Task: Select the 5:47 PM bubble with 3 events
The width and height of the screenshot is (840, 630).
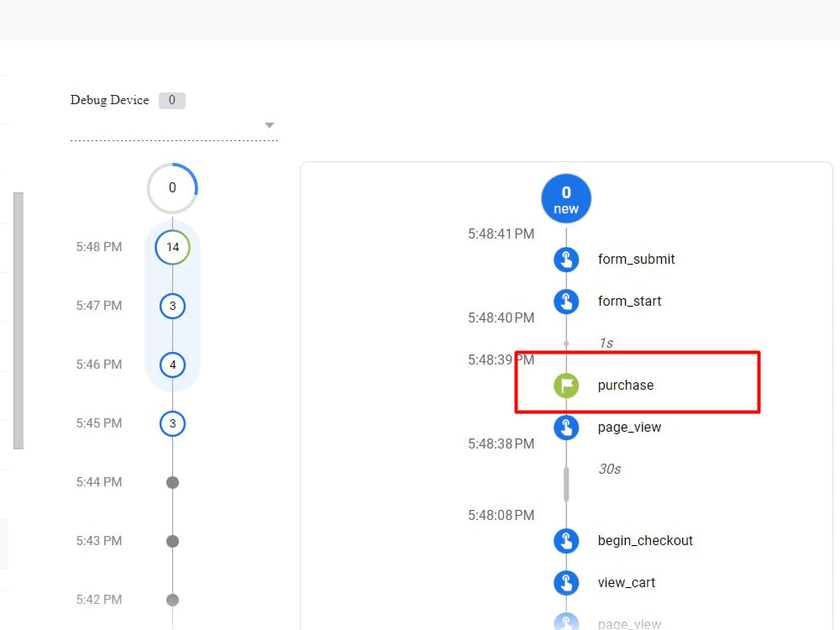Action: tap(172, 306)
